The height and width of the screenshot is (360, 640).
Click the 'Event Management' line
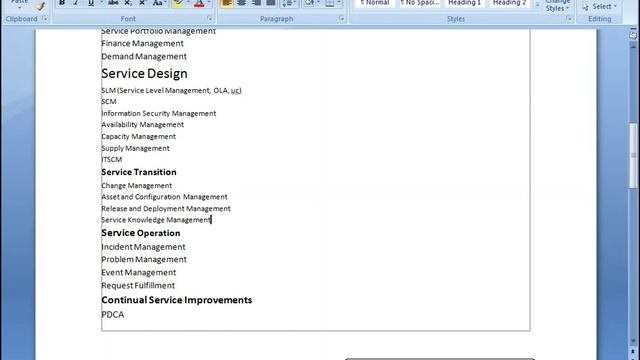pyautogui.click(x=139, y=272)
